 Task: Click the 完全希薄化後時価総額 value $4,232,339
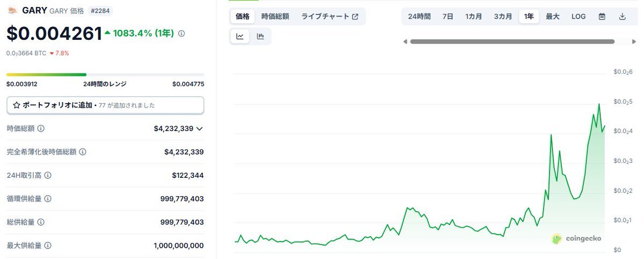pyautogui.click(x=184, y=152)
